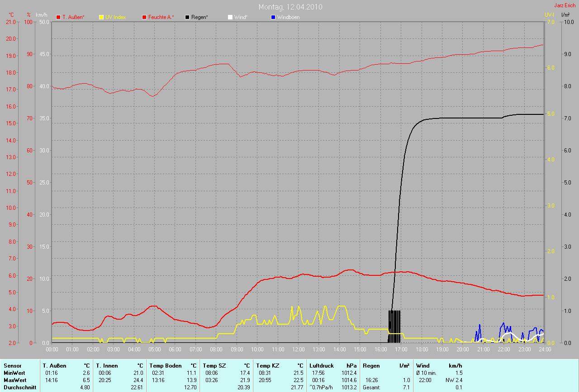Select the black Regen legend swatch

(x=187, y=17)
